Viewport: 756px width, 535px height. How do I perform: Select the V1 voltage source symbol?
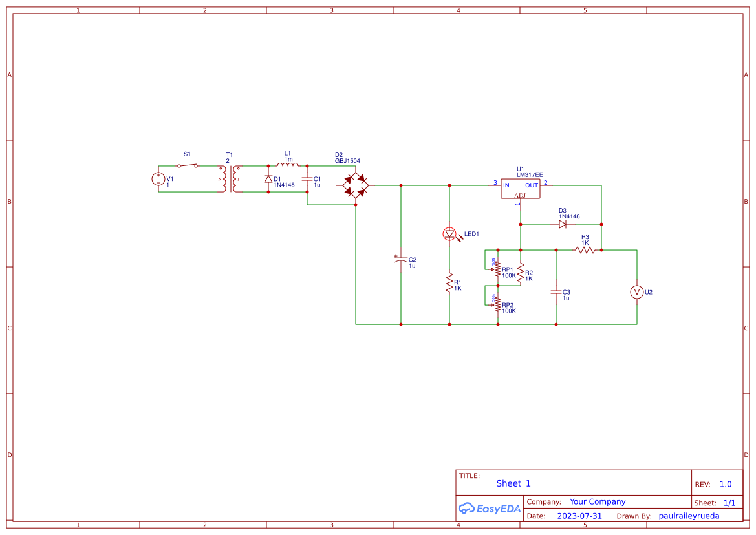[158, 179]
